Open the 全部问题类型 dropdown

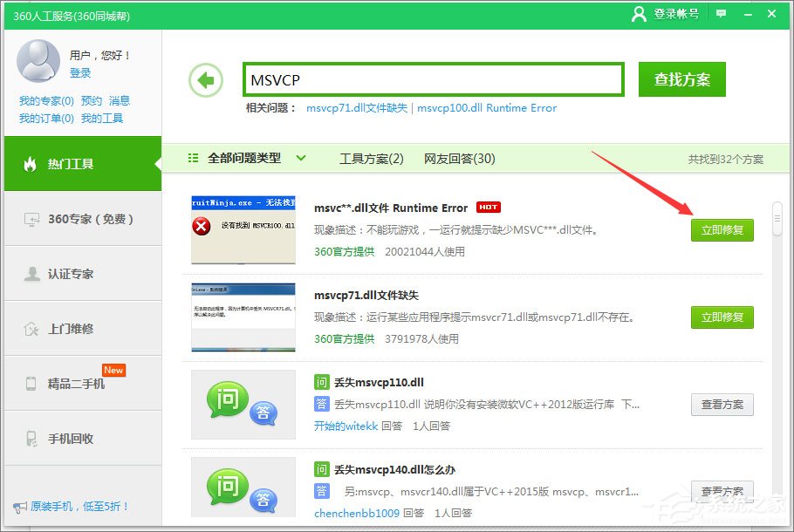click(247, 159)
